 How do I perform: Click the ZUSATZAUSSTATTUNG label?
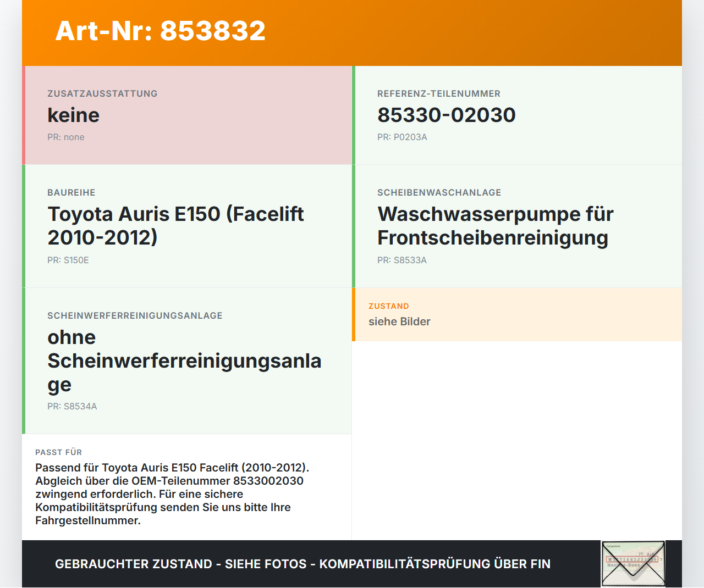click(102, 93)
